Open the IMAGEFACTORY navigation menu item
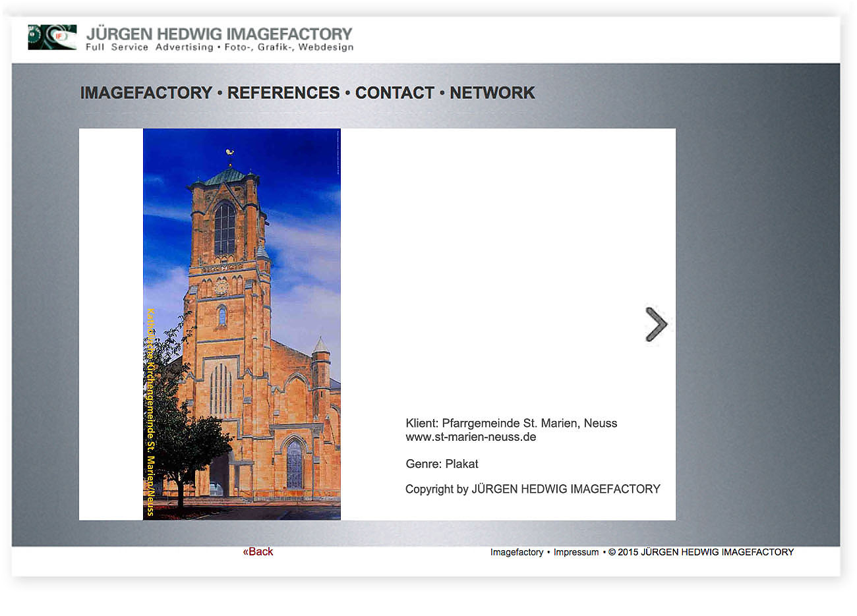This screenshot has height=616, width=857. (146, 93)
